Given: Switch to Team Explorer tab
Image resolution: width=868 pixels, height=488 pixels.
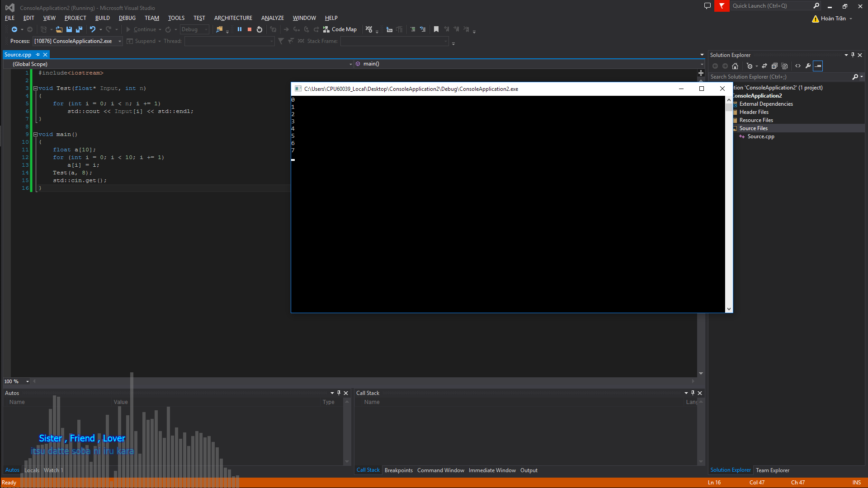Looking at the screenshot, I should click(772, 470).
